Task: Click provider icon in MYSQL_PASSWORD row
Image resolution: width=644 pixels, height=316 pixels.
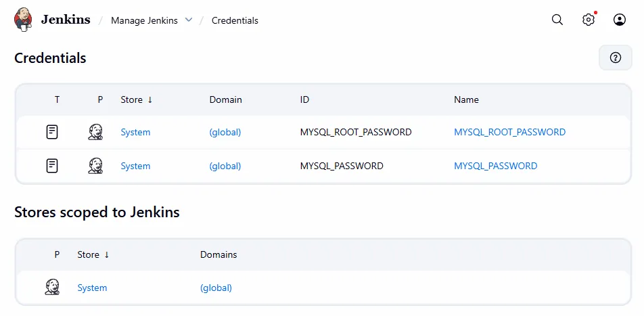Action: click(95, 166)
